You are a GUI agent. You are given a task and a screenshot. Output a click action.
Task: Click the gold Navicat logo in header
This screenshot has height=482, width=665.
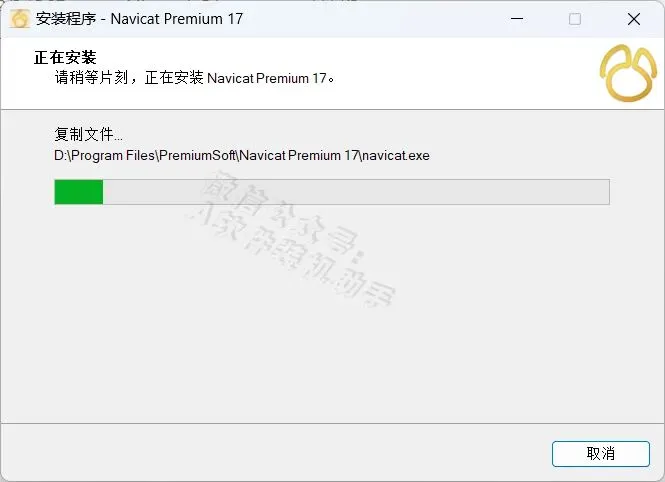628,73
